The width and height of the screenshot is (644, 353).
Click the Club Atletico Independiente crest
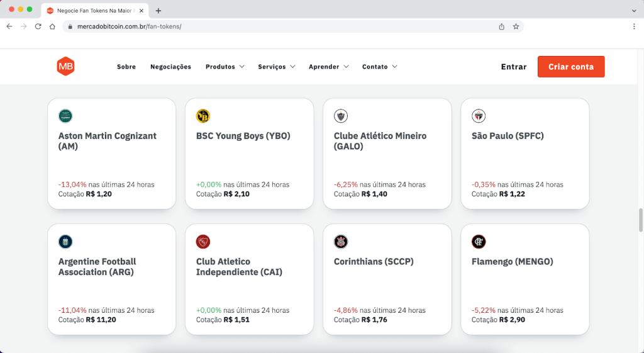pos(203,242)
